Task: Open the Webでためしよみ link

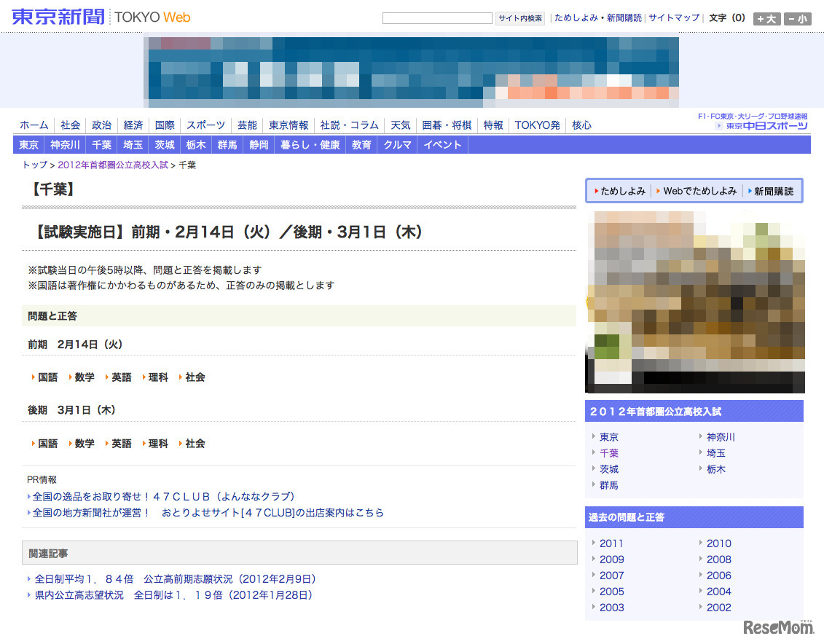Action: coord(699,191)
